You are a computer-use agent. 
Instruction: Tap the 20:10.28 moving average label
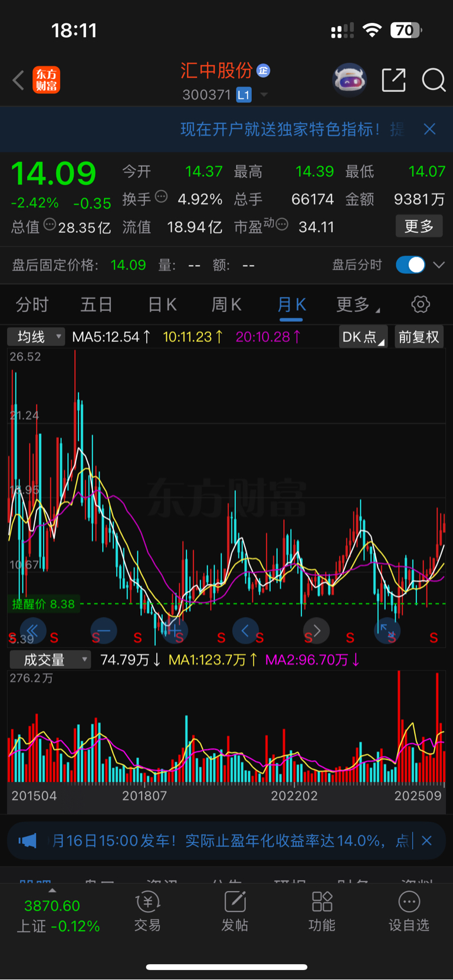[x=268, y=337]
